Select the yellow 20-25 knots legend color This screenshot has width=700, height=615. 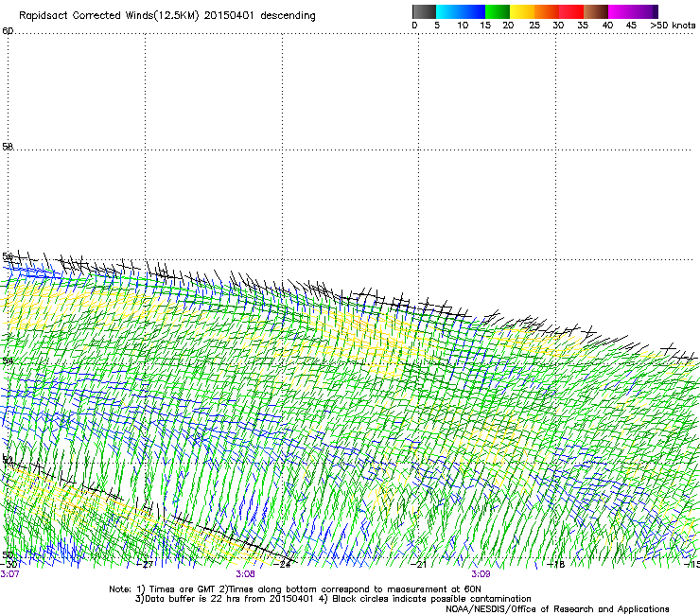[x=522, y=11]
